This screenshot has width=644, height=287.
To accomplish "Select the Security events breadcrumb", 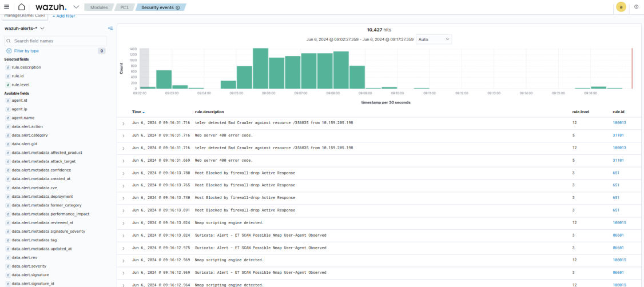I will tap(160, 7).
